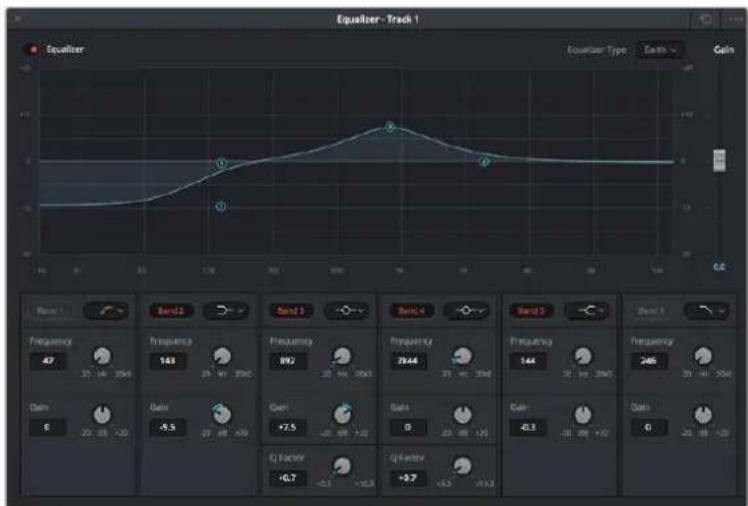Screen dimensions: 748x506
Task: Disable Band 4
Action: click(411, 311)
